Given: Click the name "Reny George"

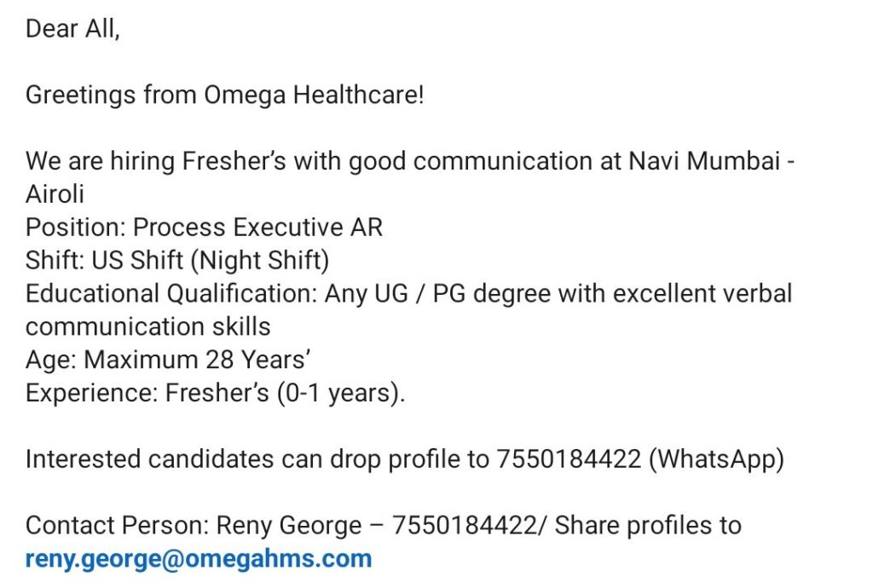Looking at the screenshot, I should click(289, 526).
